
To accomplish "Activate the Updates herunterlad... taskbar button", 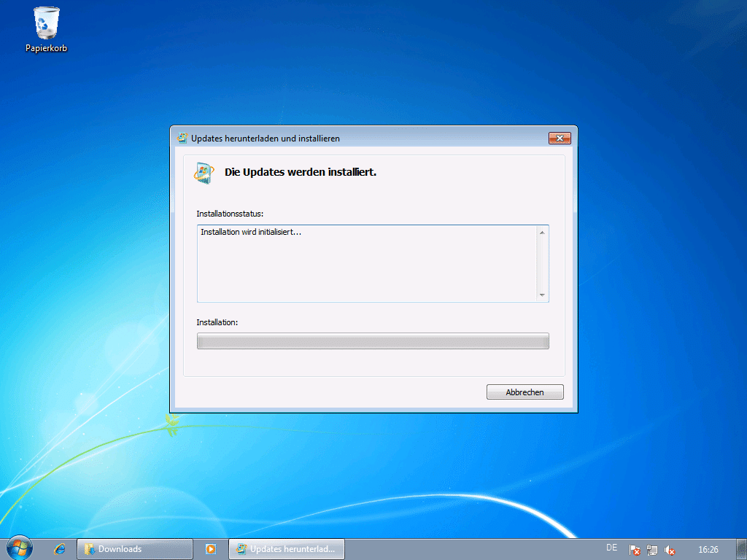I will coord(286,549).
